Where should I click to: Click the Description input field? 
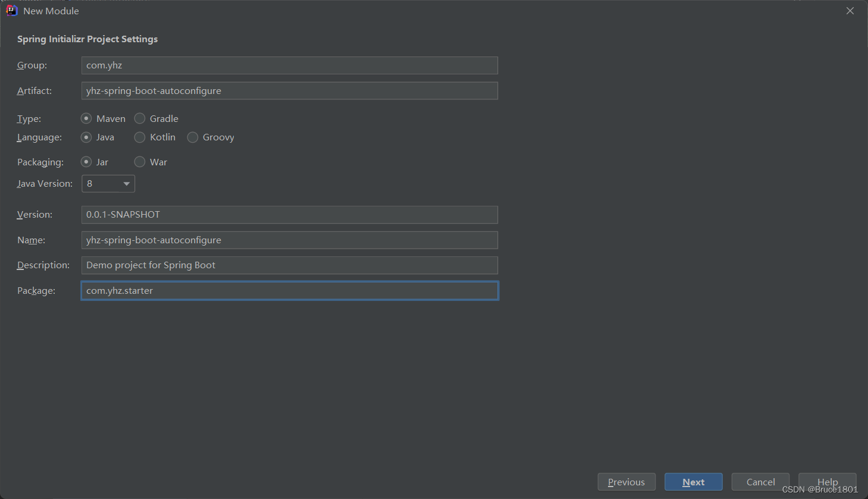coord(290,265)
